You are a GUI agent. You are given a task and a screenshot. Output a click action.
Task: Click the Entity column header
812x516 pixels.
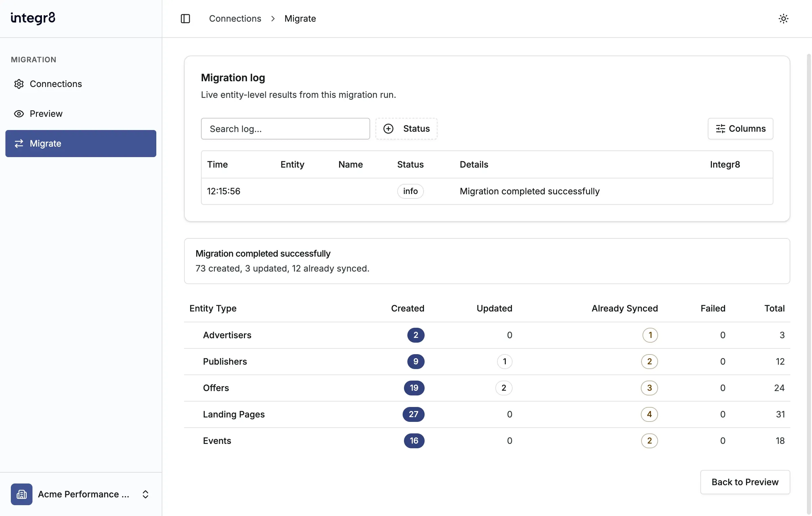[x=292, y=165]
